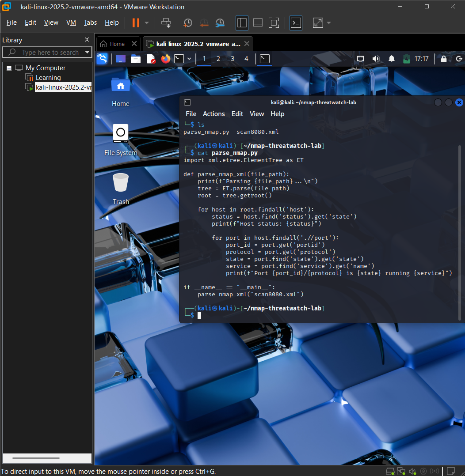Click the terminal window scrollbar

[x=460, y=233]
